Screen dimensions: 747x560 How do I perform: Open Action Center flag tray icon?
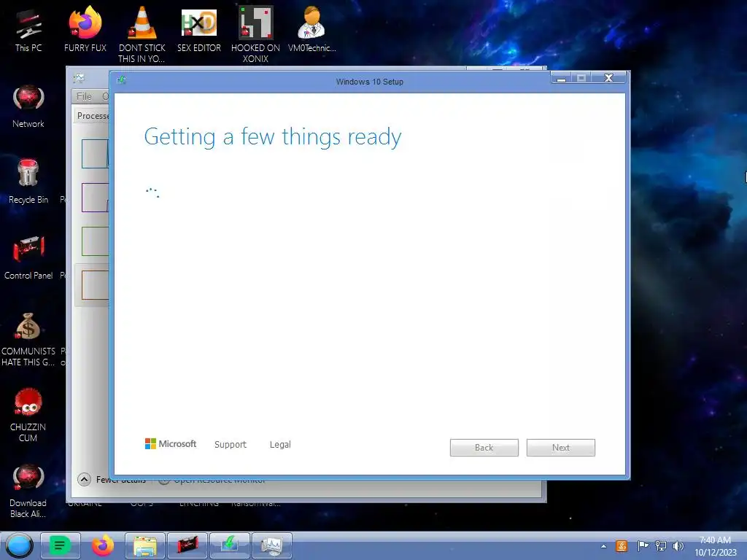point(643,546)
